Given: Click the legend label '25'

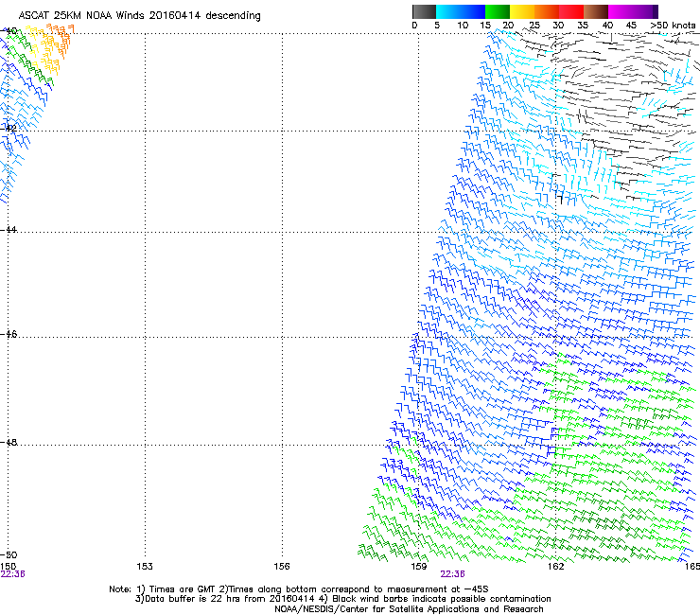Looking at the screenshot, I should click(x=534, y=26).
